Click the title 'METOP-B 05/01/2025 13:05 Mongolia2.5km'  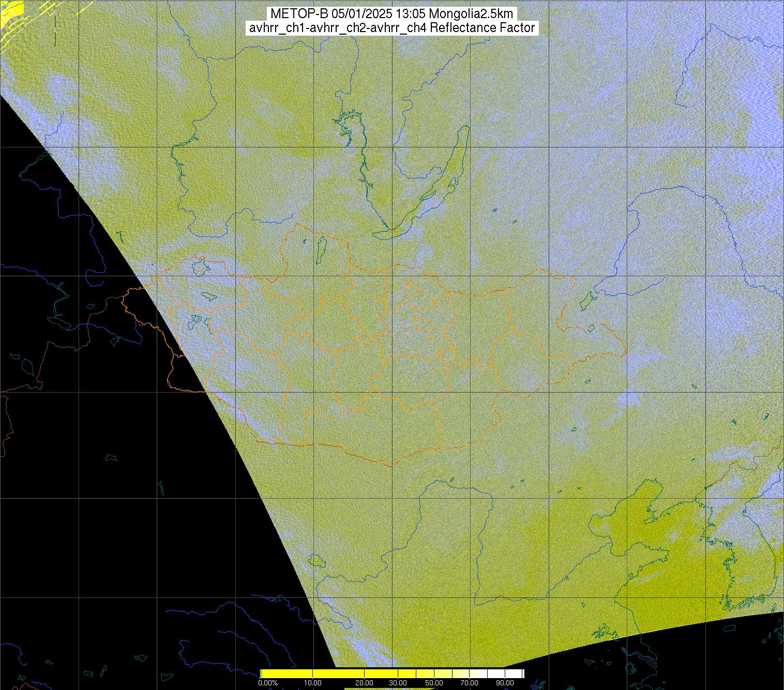tap(392, 13)
